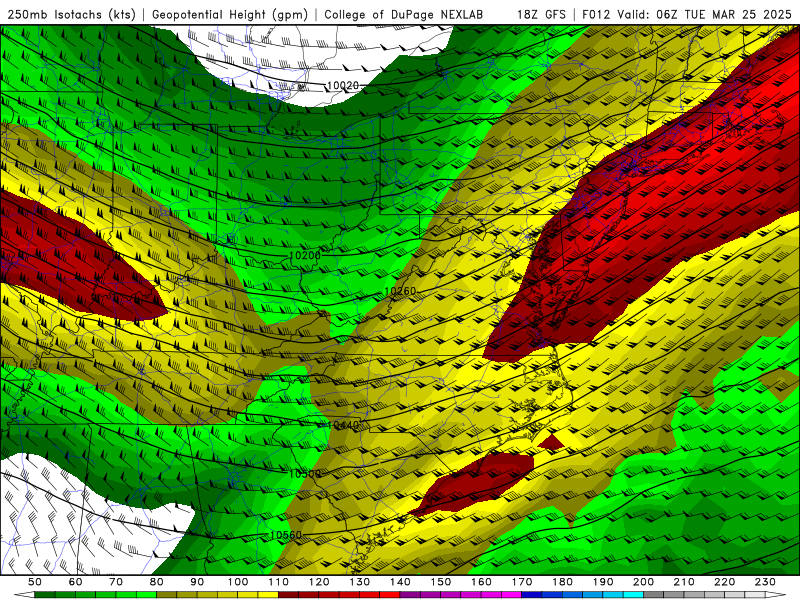The width and height of the screenshot is (800, 600).
Task: Click the 10560 height contour label
Action: point(286,535)
